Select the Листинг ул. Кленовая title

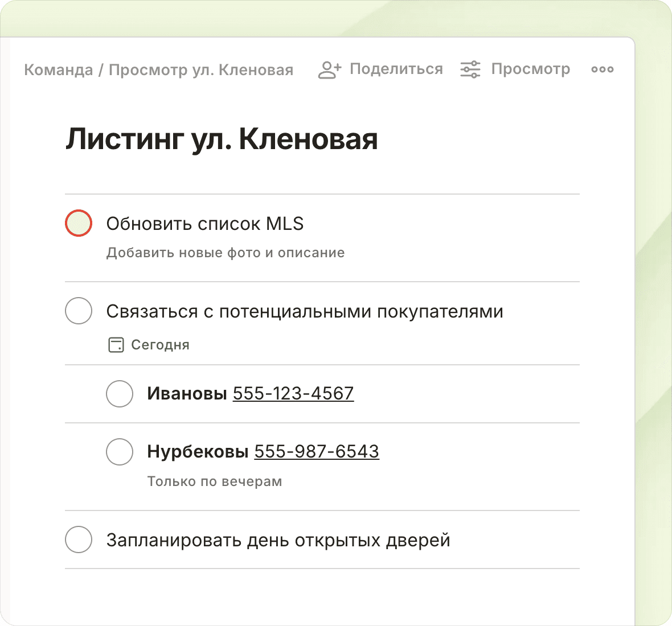point(222,139)
